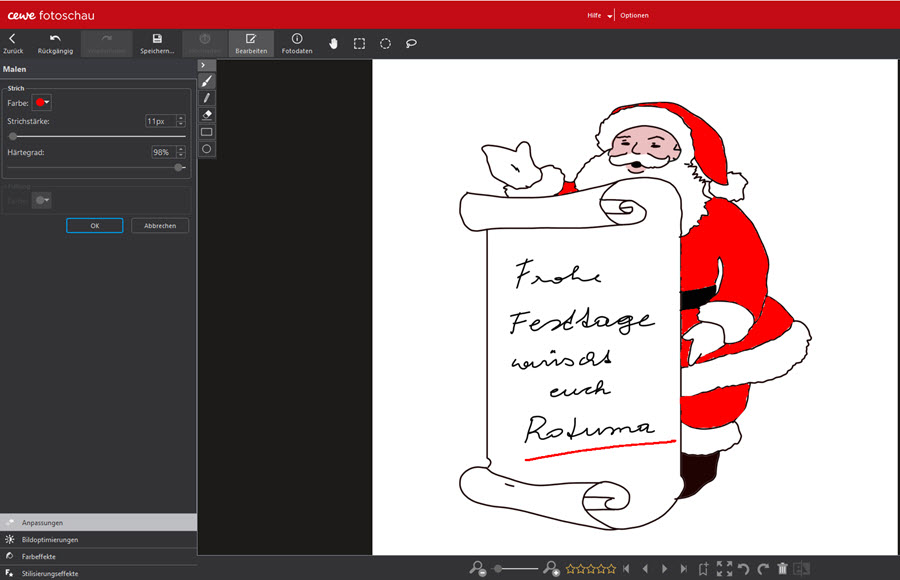Open the Farbe stroke color dropdown
The height and width of the screenshot is (580, 900).
43,102
